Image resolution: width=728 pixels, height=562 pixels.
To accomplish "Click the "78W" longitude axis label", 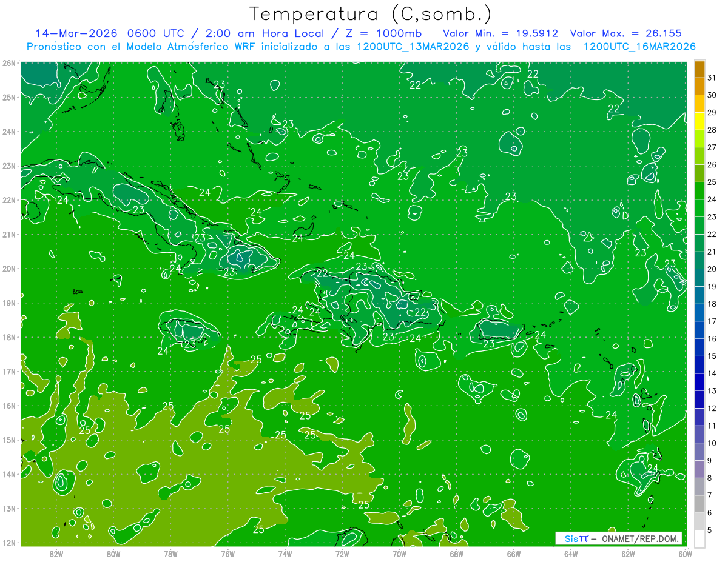I will pos(170,554).
